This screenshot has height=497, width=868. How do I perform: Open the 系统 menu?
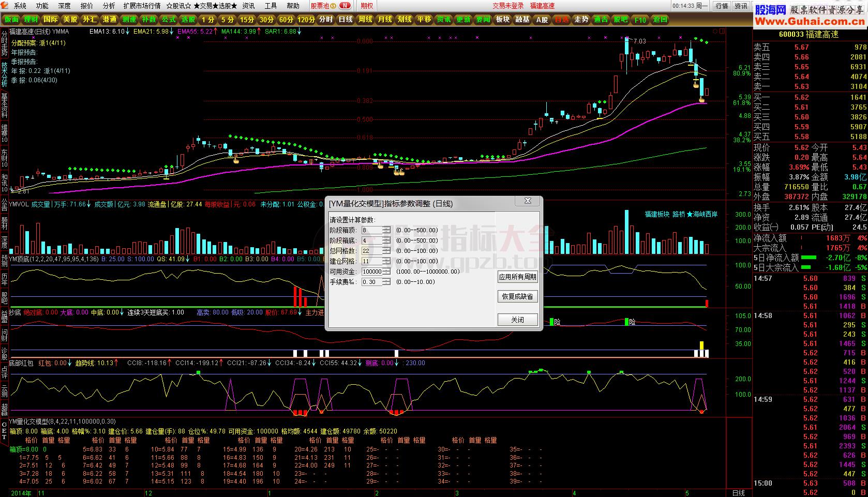tap(20, 6)
